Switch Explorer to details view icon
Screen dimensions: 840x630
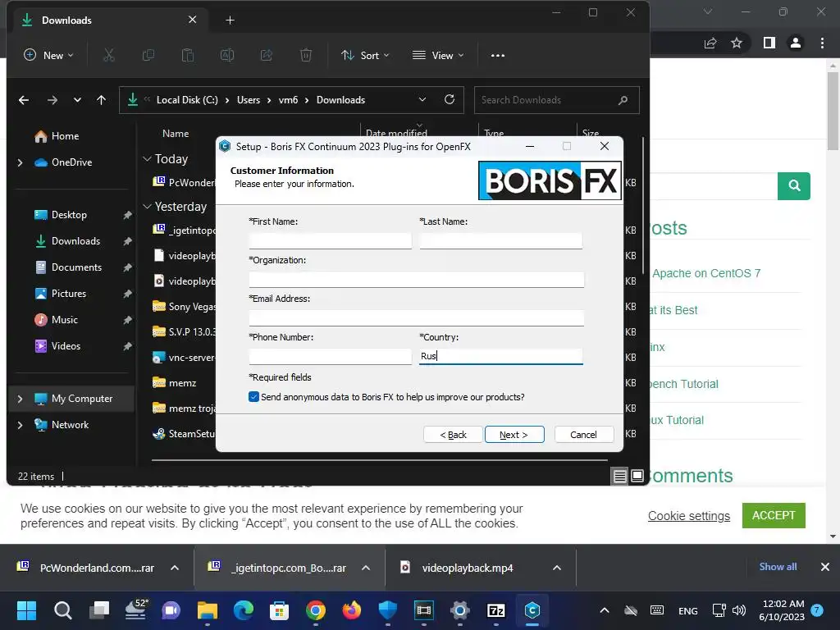coord(620,476)
